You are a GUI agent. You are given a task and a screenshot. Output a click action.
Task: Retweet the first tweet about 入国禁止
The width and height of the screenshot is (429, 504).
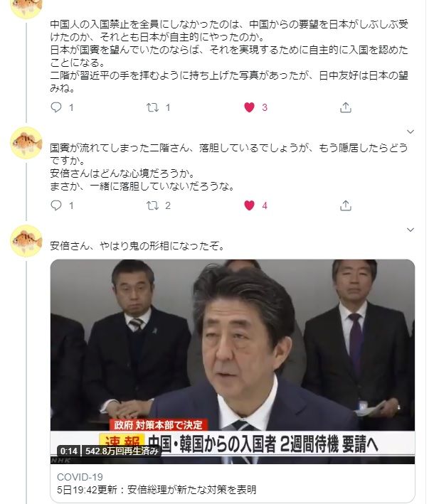[153, 107]
